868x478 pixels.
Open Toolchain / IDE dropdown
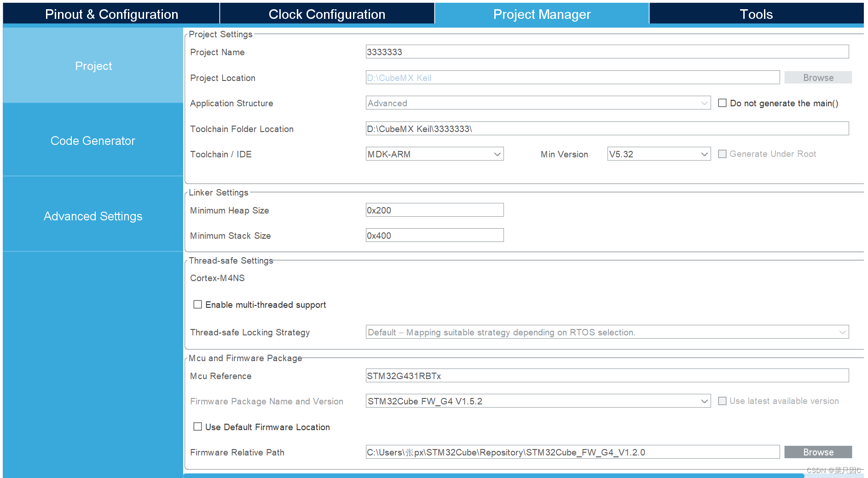coord(434,154)
